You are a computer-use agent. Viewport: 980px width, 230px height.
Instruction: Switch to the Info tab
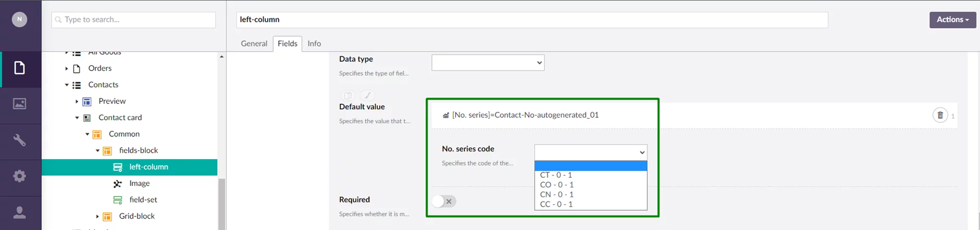pos(314,44)
